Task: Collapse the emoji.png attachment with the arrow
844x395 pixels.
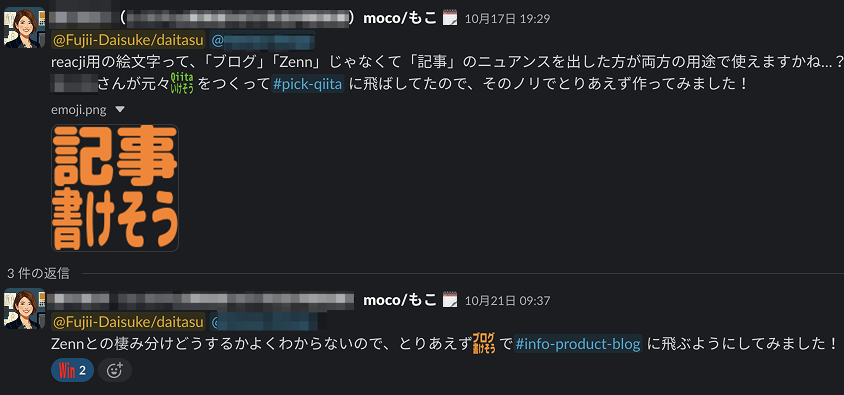Action: point(120,109)
